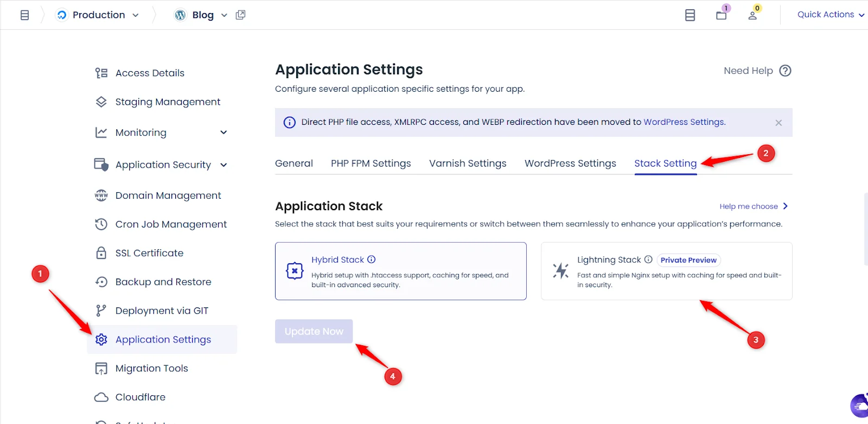868x424 pixels.
Task: Open the Quick Actions dropdown
Action: tap(831, 15)
